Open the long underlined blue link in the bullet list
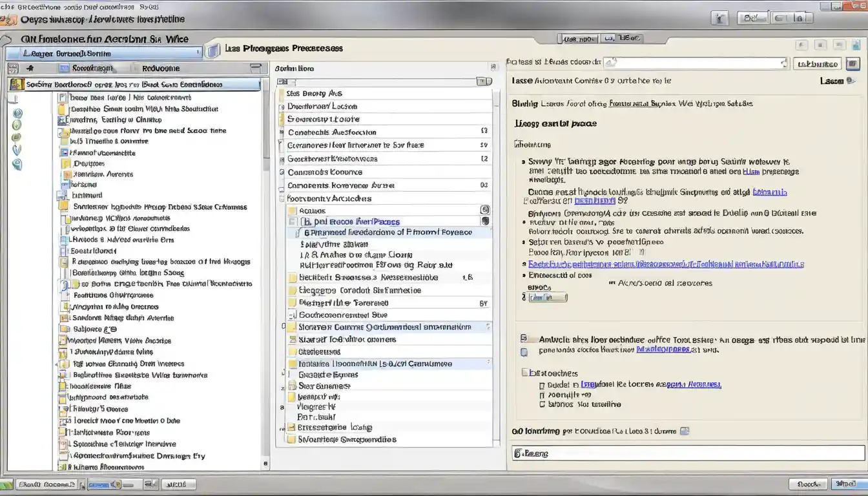 point(666,264)
